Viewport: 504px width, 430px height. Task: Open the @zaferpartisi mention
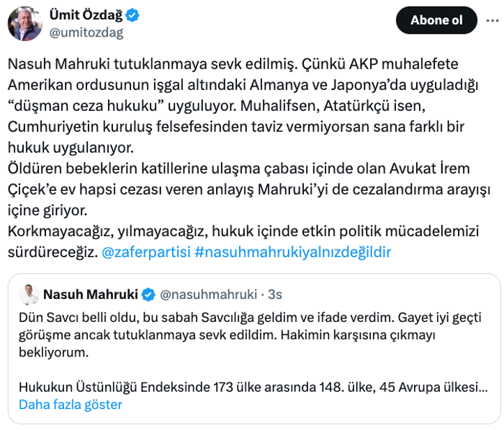146,252
